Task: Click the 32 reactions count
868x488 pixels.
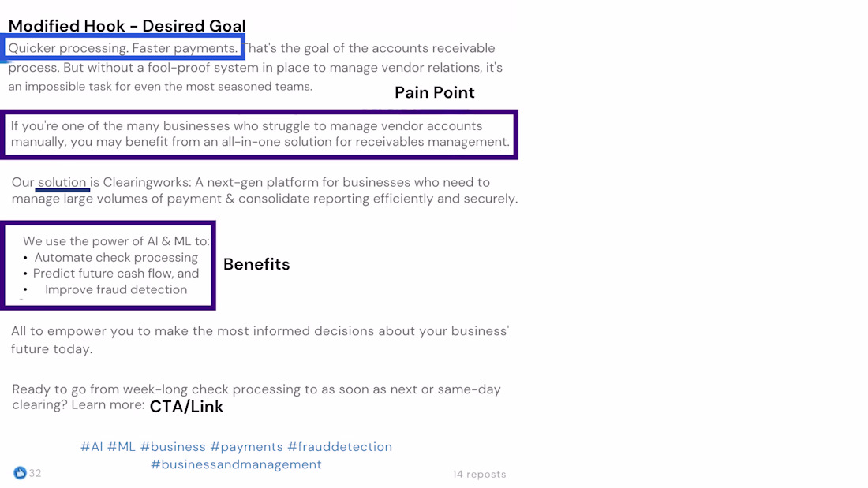Action: click(x=36, y=473)
